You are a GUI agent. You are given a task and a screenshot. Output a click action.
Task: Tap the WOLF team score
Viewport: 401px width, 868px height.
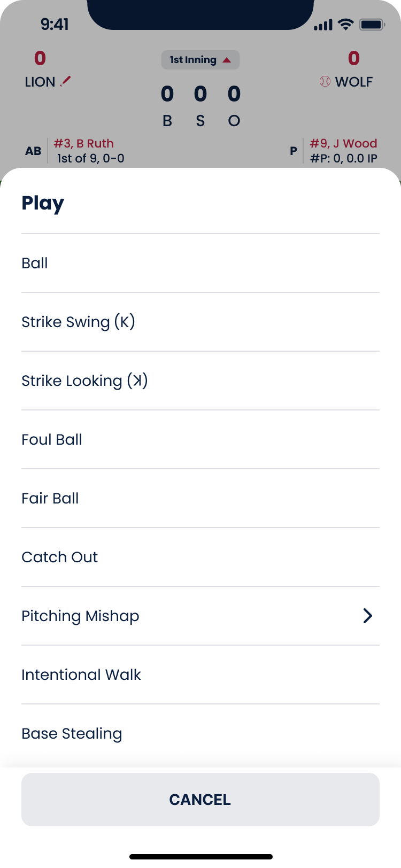point(354,58)
